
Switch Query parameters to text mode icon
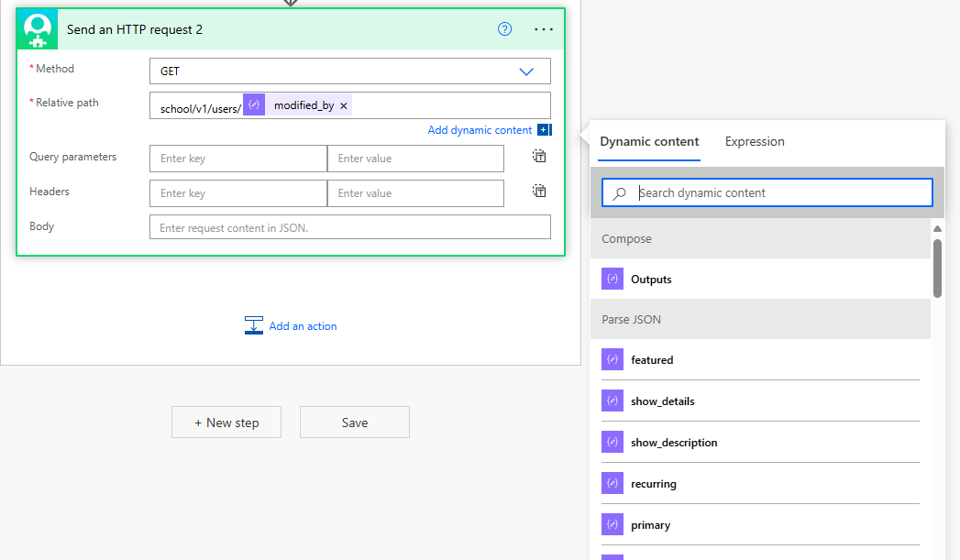(539, 156)
